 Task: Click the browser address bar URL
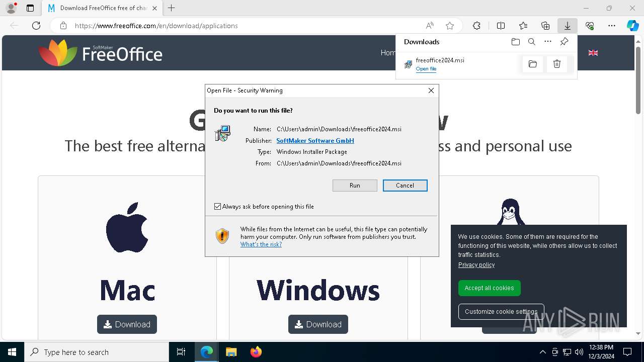click(x=156, y=26)
